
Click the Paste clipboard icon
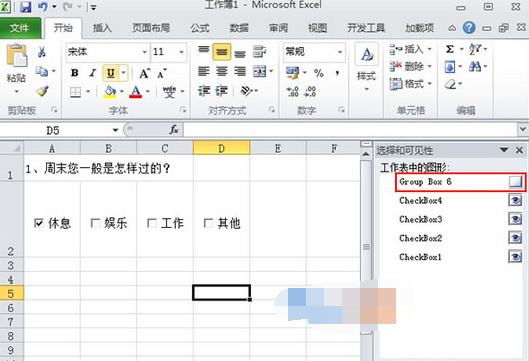point(17,55)
